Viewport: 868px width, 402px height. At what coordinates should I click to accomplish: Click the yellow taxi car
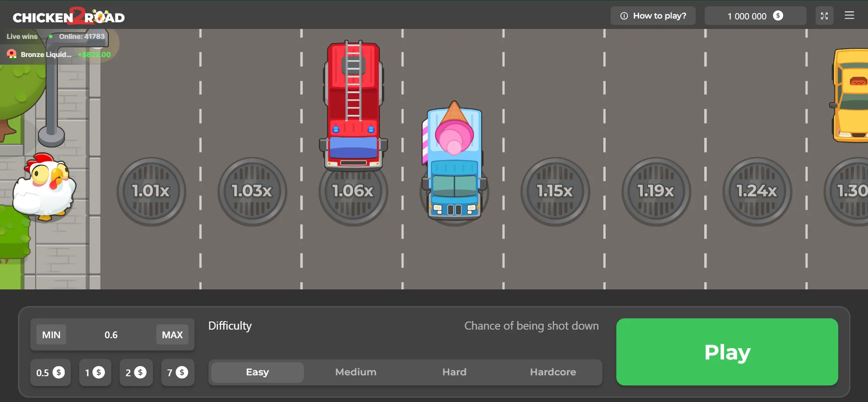coord(849,95)
